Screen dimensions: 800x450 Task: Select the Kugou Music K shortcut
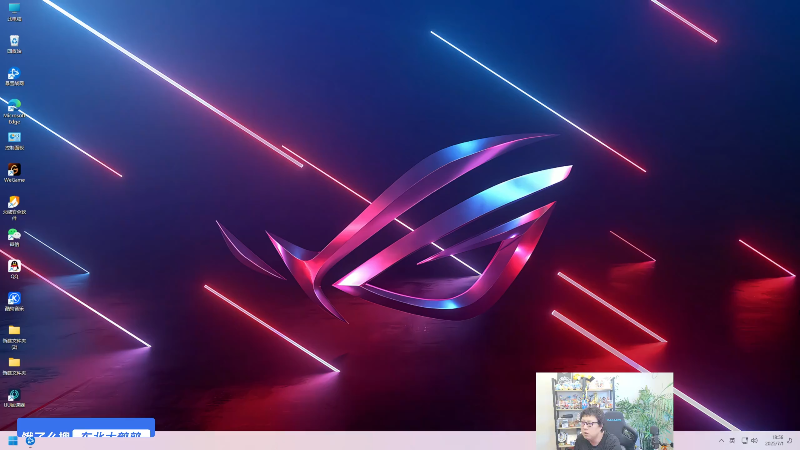(x=14, y=302)
